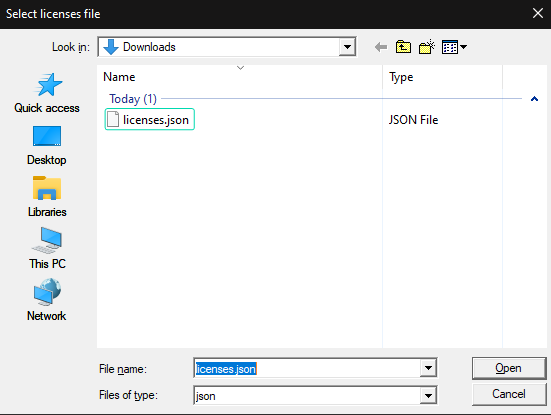The width and height of the screenshot is (551, 415).
Task: Select the licenses.json file
Action: (x=150, y=119)
